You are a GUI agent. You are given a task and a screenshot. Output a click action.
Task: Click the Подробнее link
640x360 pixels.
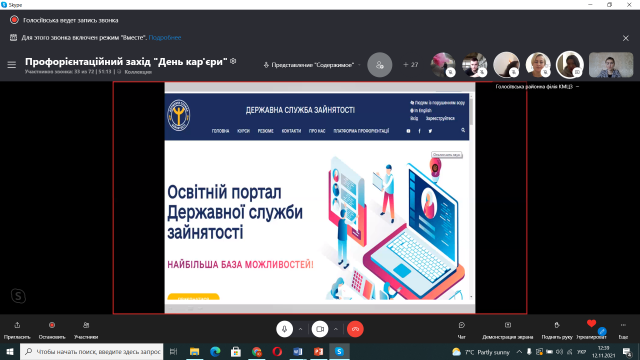click(165, 38)
